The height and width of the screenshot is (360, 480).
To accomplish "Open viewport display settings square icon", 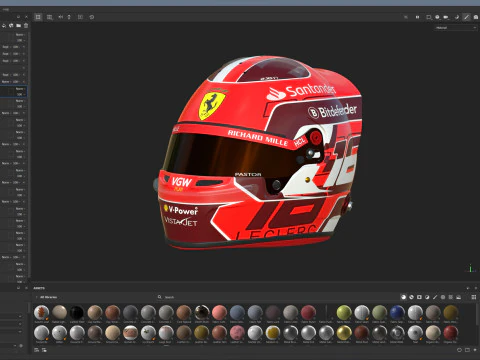I will [x=429, y=17].
